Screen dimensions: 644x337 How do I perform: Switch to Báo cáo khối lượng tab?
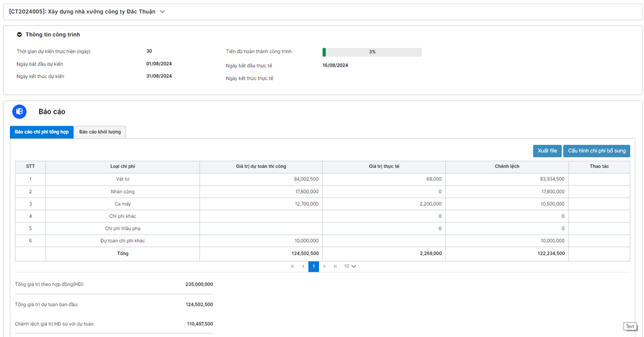(x=100, y=132)
